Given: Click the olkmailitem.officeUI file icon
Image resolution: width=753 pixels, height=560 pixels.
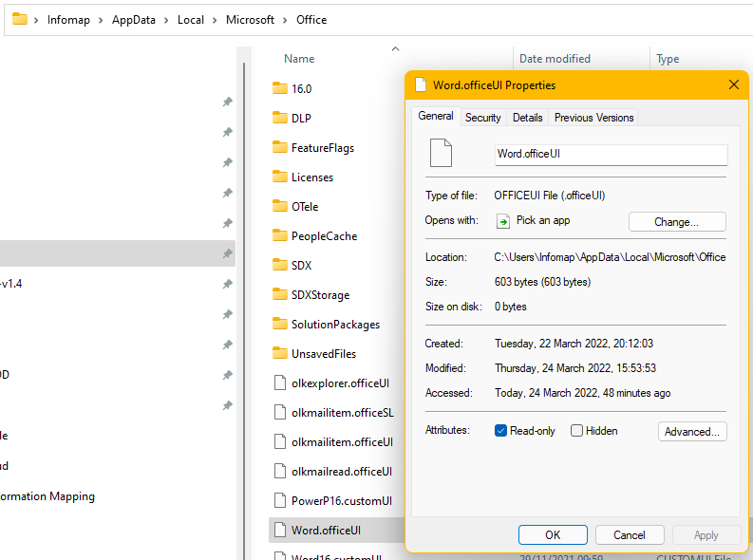Looking at the screenshot, I should 280,441.
